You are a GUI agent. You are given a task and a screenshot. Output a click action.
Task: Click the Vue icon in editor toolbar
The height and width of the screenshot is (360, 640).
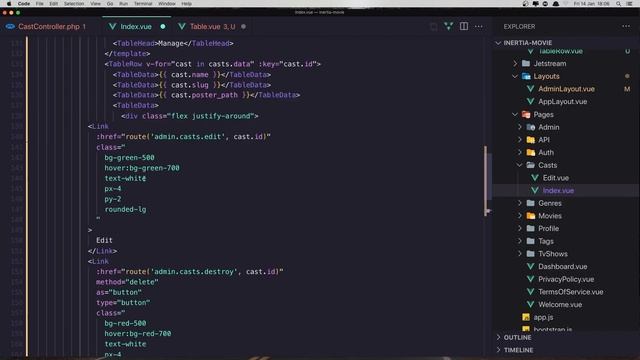(449, 27)
